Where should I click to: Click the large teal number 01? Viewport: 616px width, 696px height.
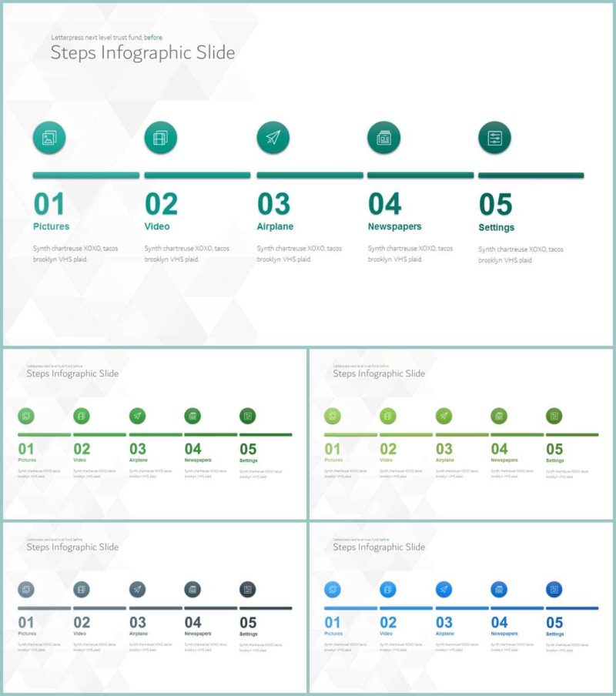point(49,204)
